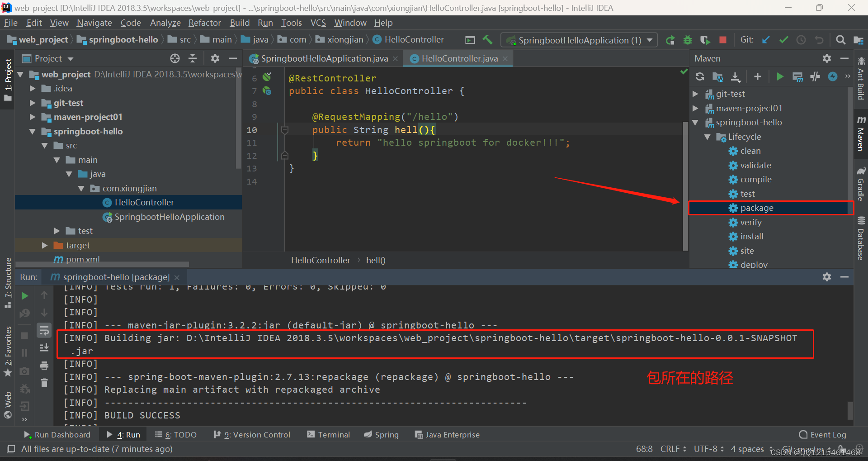
Task: Open Run Dashboard tool window
Action: pyautogui.click(x=57, y=435)
